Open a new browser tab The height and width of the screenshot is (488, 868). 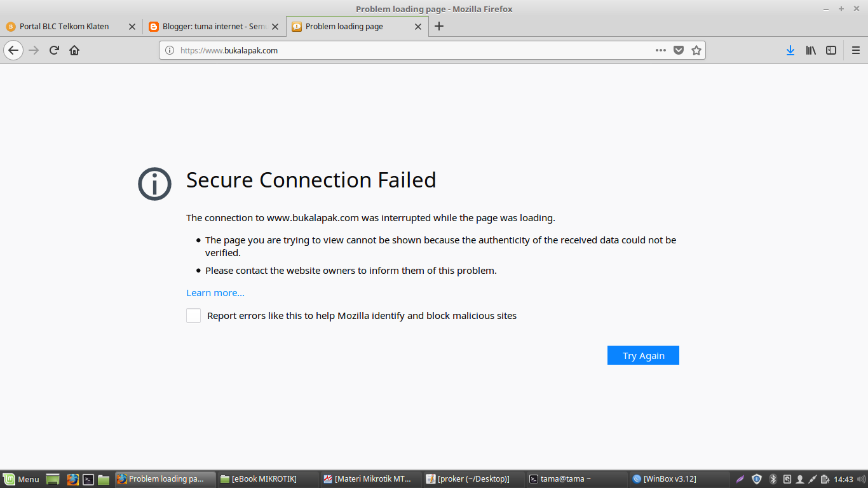click(438, 27)
